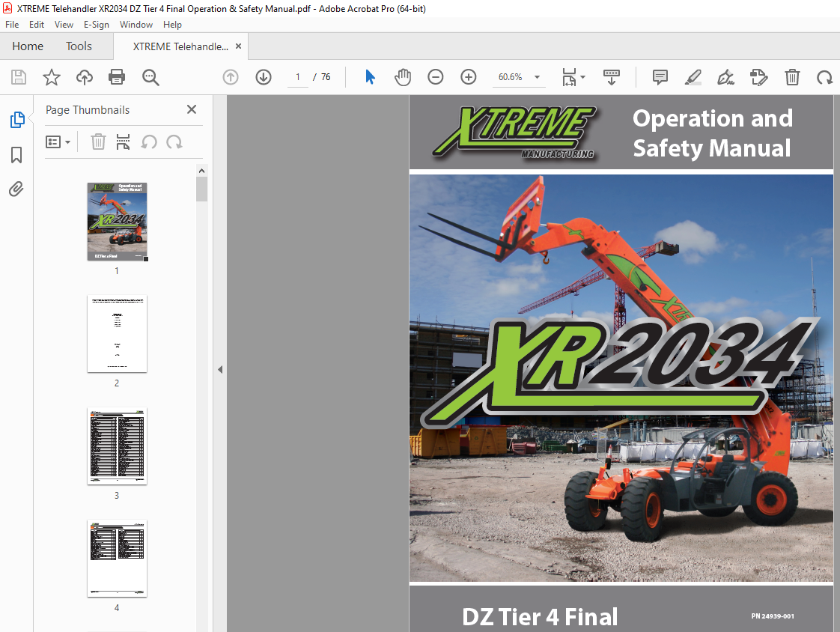The height and width of the screenshot is (632, 840).
Task: Rotate thumbnails clockwise
Action: pyautogui.click(x=174, y=142)
